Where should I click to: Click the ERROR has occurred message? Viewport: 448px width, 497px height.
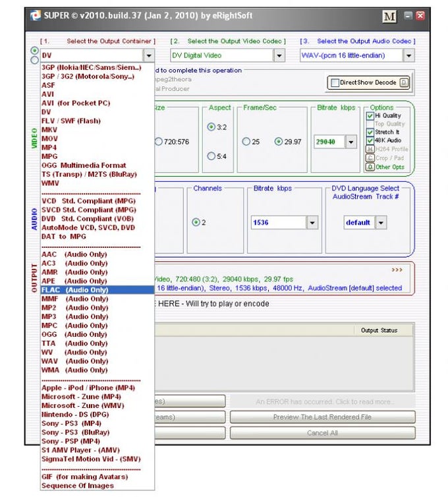pos(322,401)
